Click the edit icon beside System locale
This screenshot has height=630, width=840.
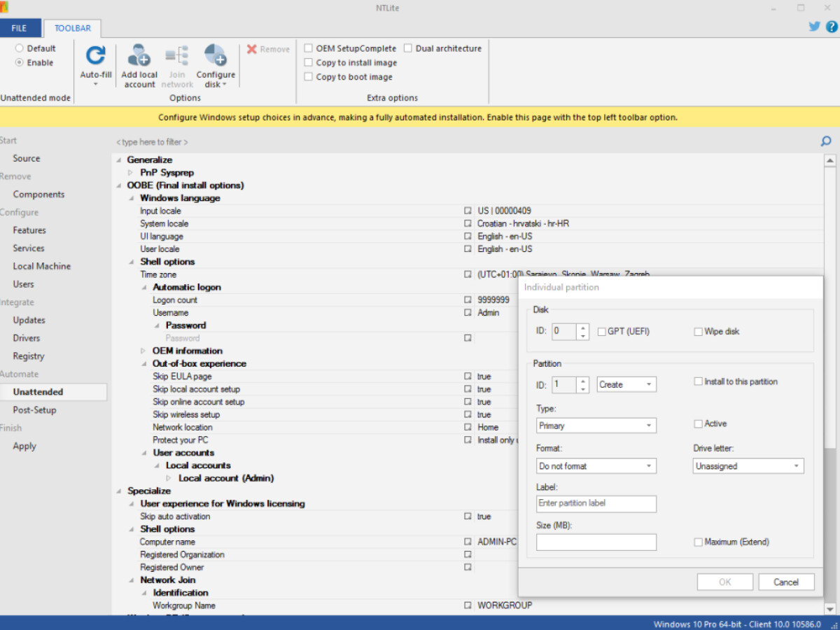(468, 223)
